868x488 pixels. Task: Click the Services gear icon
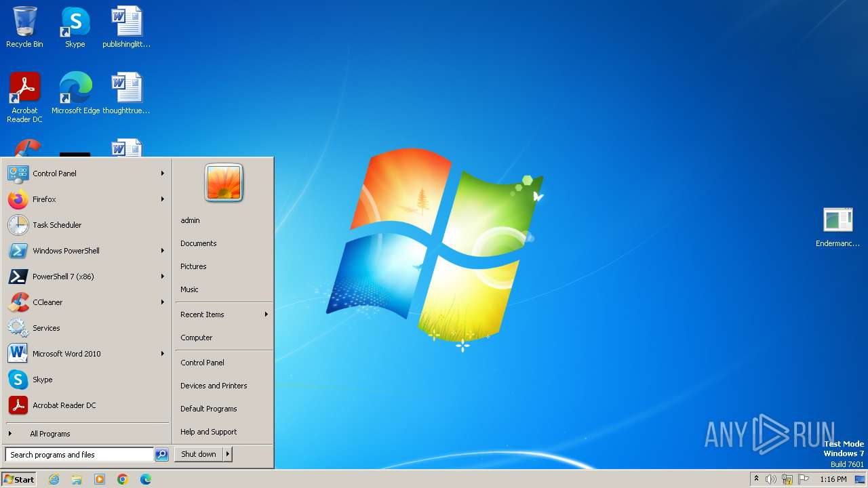pyautogui.click(x=18, y=328)
